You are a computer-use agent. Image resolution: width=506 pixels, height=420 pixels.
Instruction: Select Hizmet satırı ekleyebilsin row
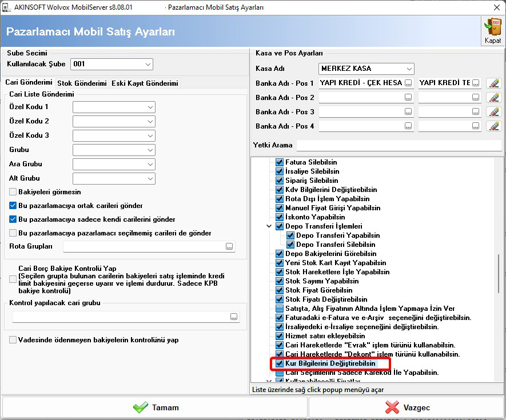point(325,336)
